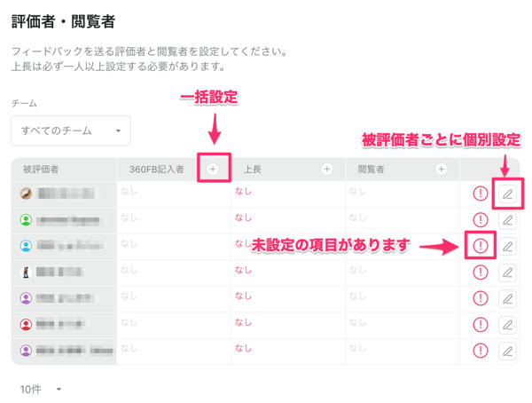532x403 pixels.
Task: Click the pencil edit icon in last row
Action: pyautogui.click(x=507, y=352)
